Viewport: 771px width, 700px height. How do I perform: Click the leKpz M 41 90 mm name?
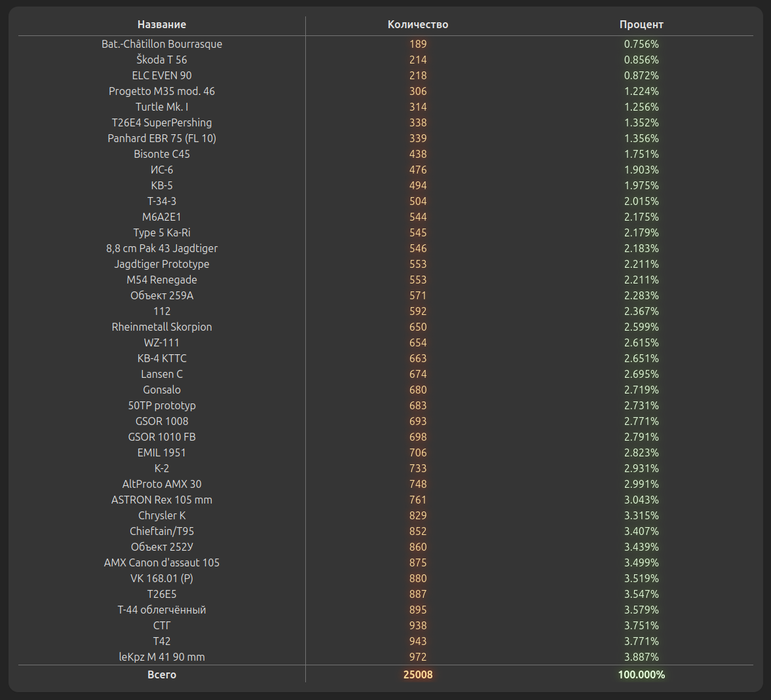coord(162,657)
